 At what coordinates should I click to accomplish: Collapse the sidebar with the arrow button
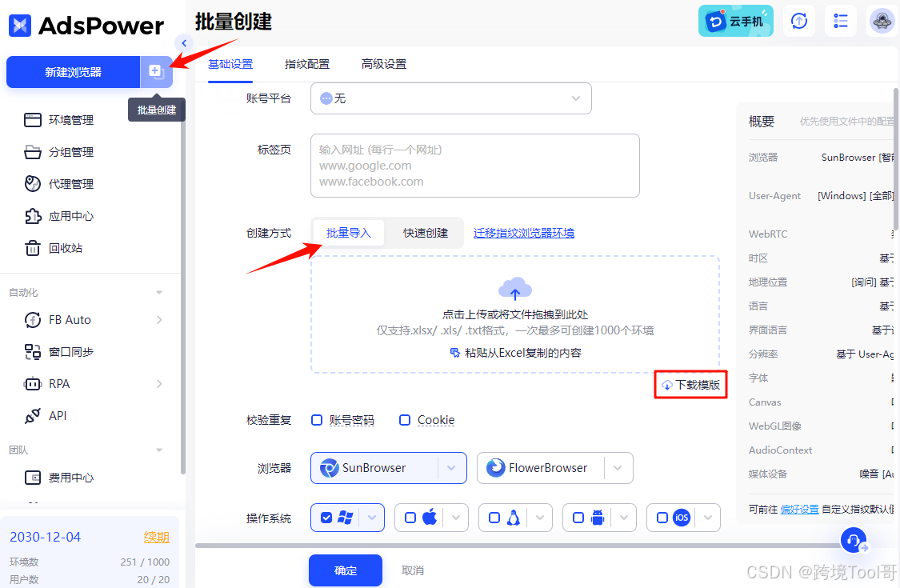184,43
